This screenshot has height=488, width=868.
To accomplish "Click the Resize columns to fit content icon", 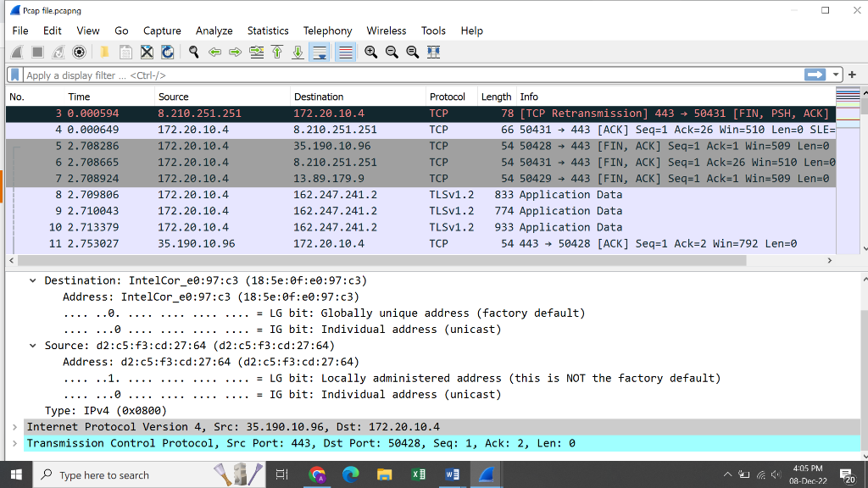I will click(433, 52).
